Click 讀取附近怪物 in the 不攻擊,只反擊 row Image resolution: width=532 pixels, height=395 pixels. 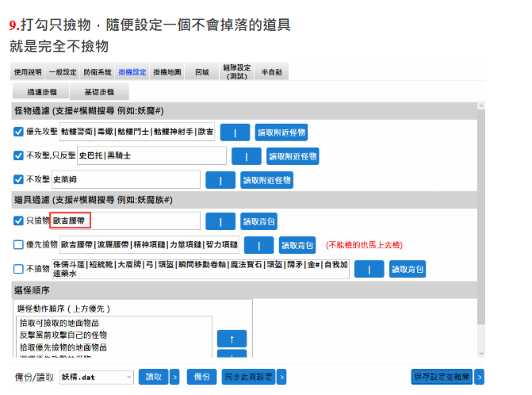(293, 156)
